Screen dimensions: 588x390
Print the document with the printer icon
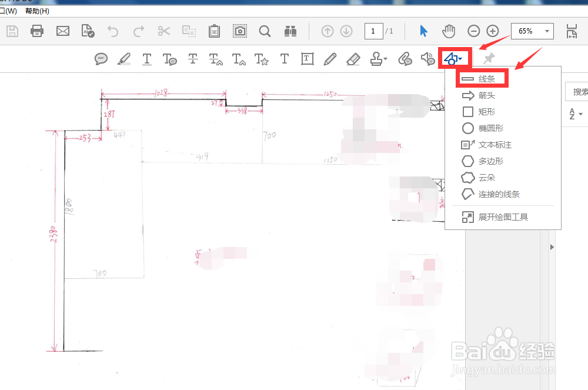[x=36, y=31]
